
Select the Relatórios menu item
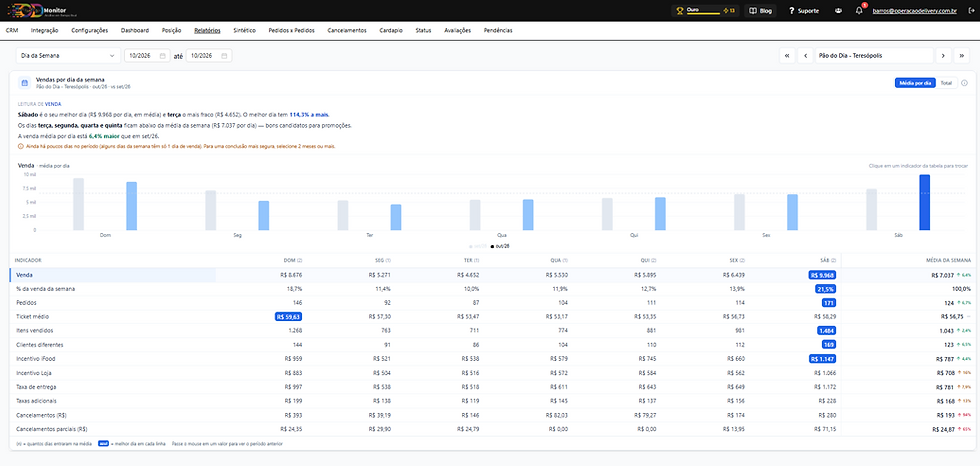click(x=207, y=30)
